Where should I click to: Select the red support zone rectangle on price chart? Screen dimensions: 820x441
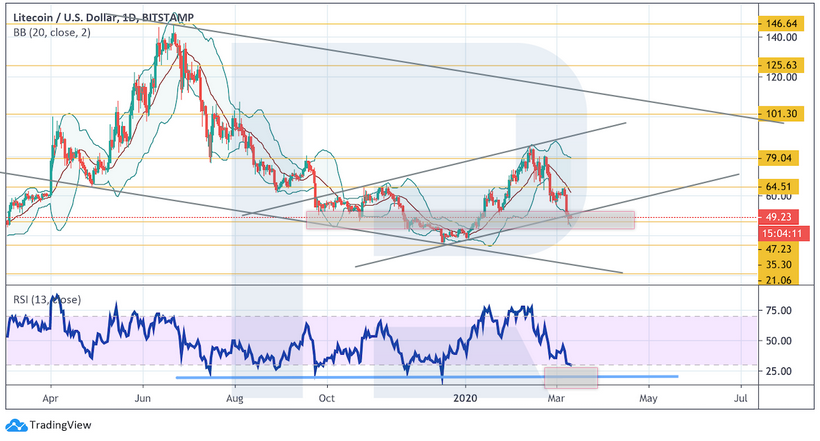pyautogui.click(x=470, y=219)
